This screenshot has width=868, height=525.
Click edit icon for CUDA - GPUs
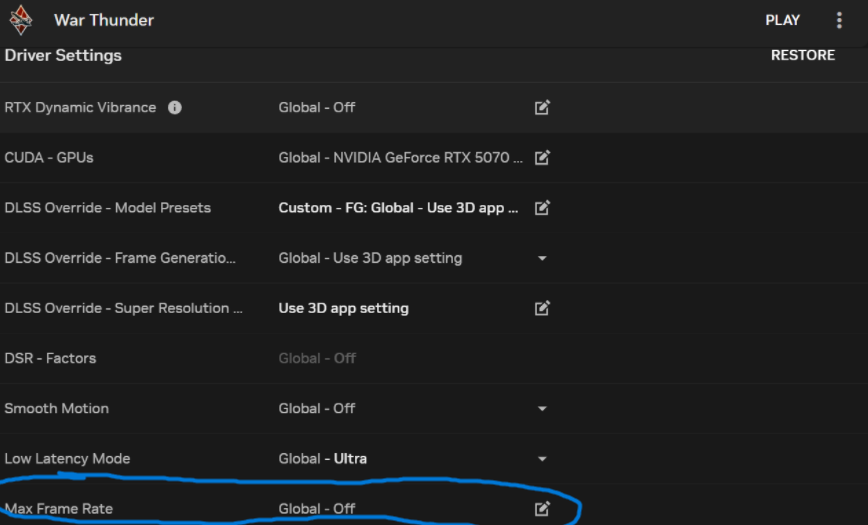pyautogui.click(x=542, y=157)
